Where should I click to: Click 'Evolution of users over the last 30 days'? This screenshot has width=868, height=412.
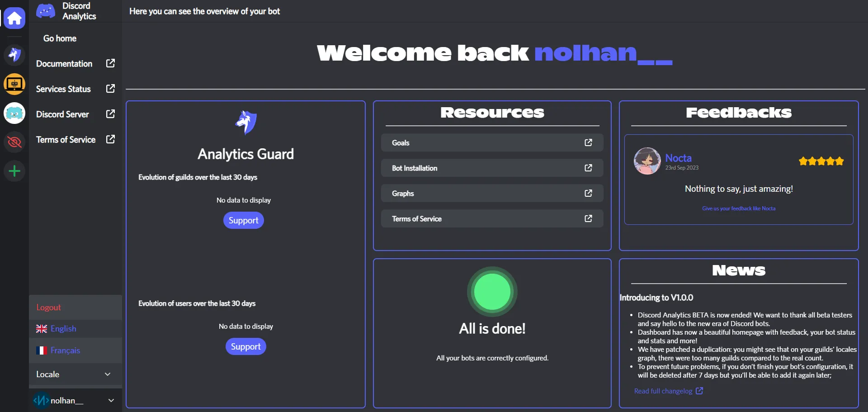pyautogui.click(x=197, y=303)
